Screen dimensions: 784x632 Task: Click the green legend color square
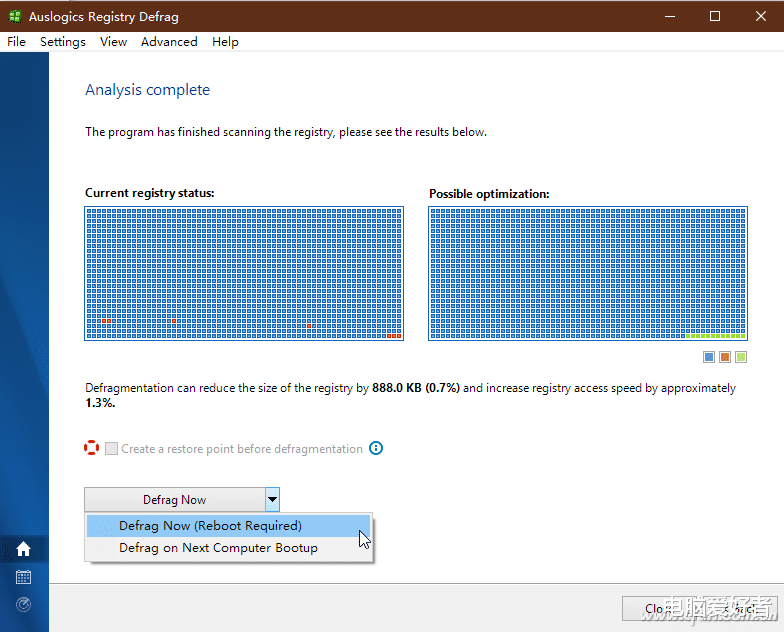tap(741, 357)
